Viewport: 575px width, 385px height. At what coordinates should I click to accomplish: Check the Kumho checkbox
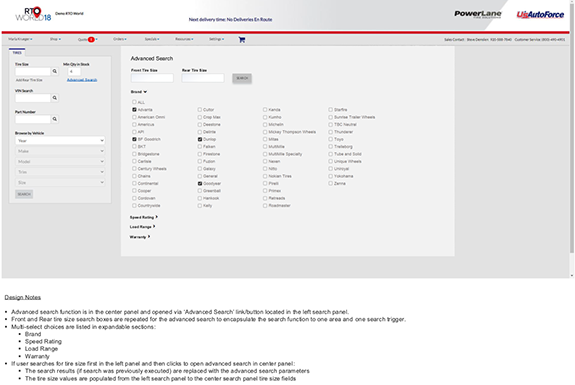click(265, 117)
